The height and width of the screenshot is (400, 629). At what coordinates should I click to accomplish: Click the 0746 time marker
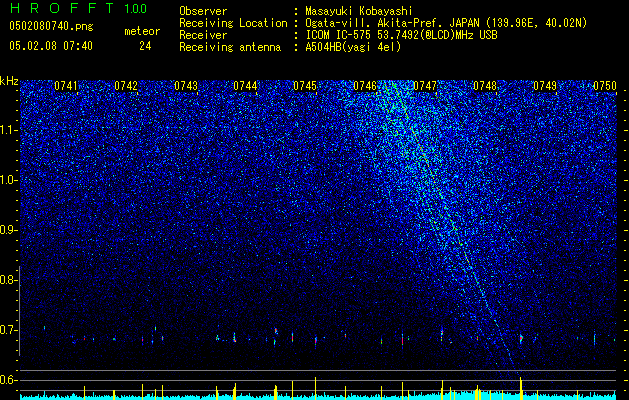[x=365, y=86]
